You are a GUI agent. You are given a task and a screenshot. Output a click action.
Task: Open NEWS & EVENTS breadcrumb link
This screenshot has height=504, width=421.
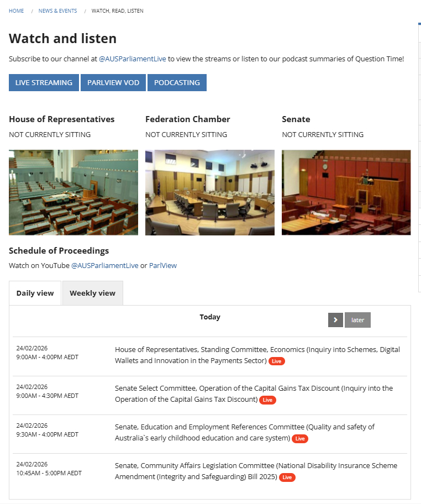57,11
